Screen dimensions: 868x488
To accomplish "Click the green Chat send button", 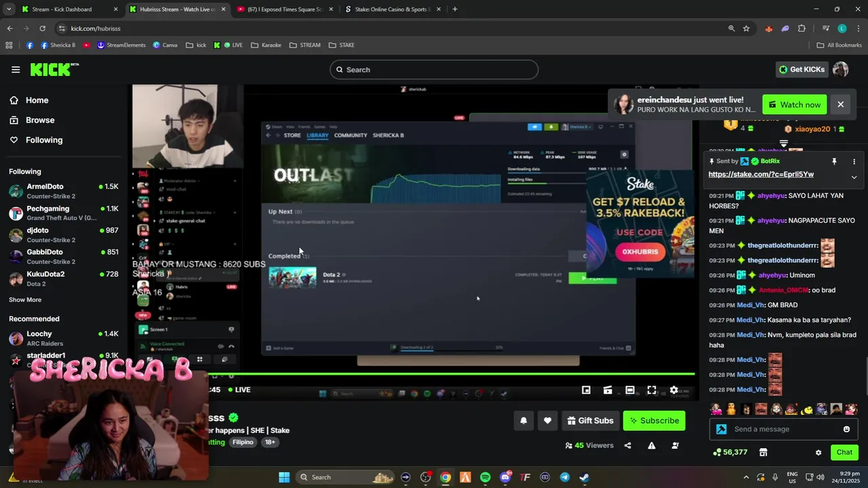I will tap(844, 452).
